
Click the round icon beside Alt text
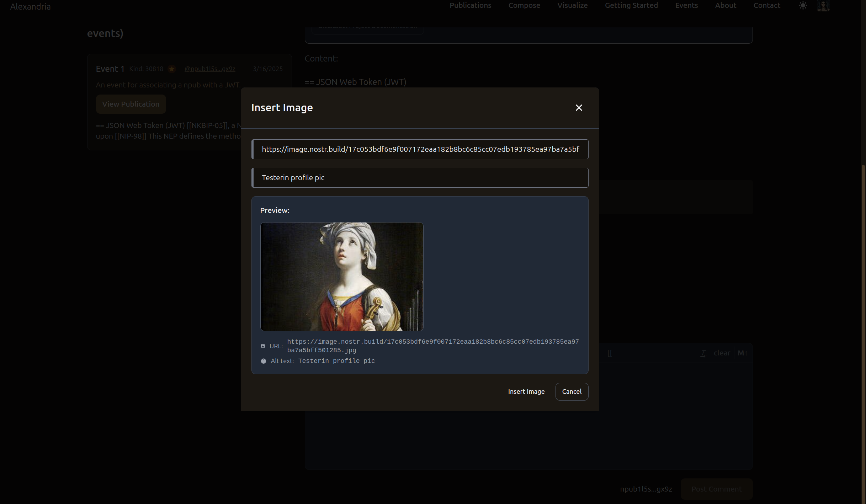[264, 361]
